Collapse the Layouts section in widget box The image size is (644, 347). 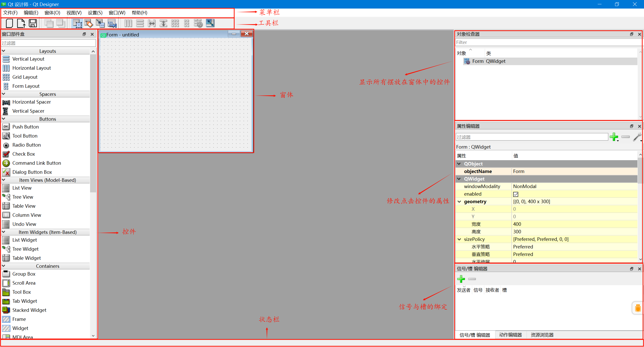pyautogui.click(x=4, y=51)
